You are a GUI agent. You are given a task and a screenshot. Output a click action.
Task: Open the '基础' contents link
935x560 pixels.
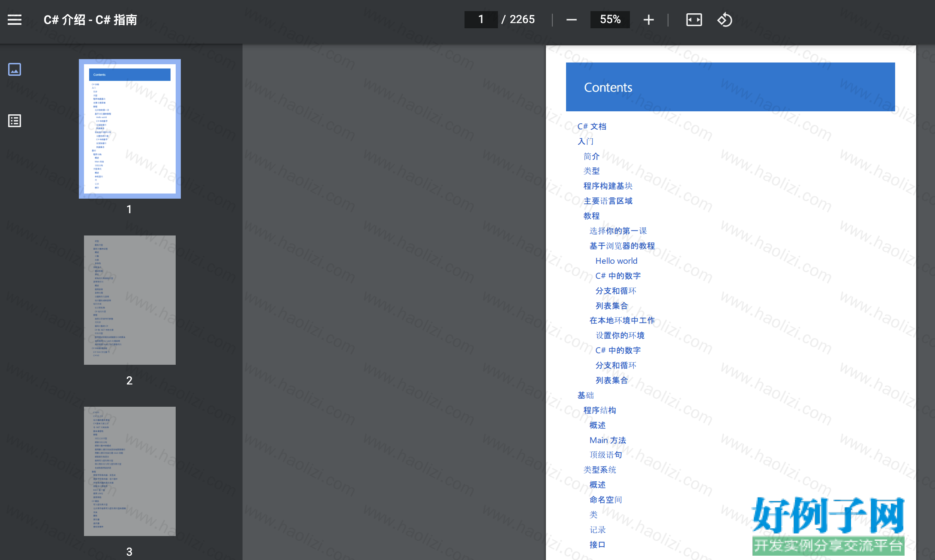585,395
